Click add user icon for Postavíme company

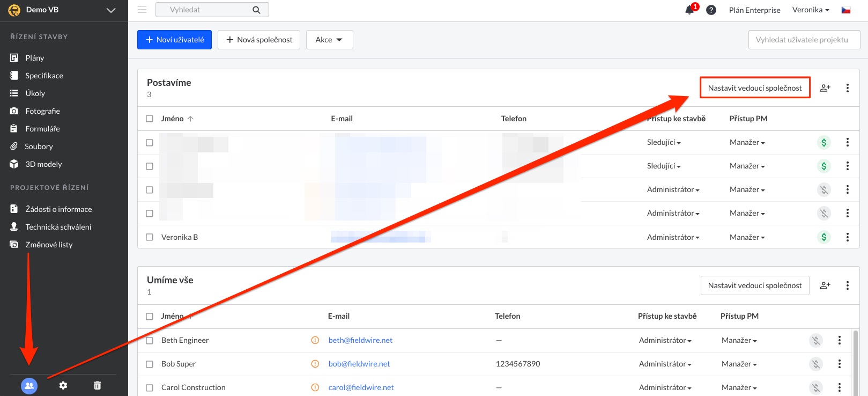pos(825,88)
